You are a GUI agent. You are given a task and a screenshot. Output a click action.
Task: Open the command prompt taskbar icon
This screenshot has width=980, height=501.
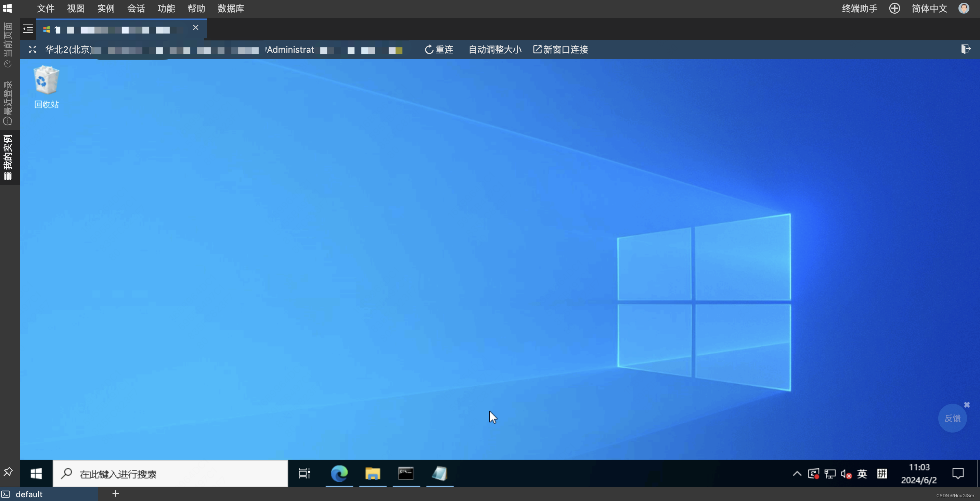point(406,474)
